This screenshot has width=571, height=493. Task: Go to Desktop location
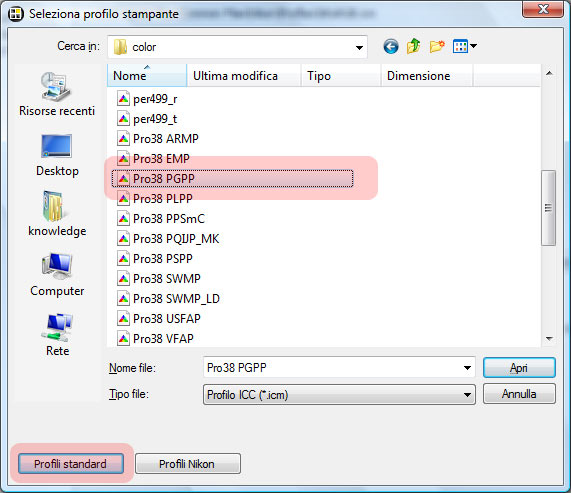click(x=57, y=155)
